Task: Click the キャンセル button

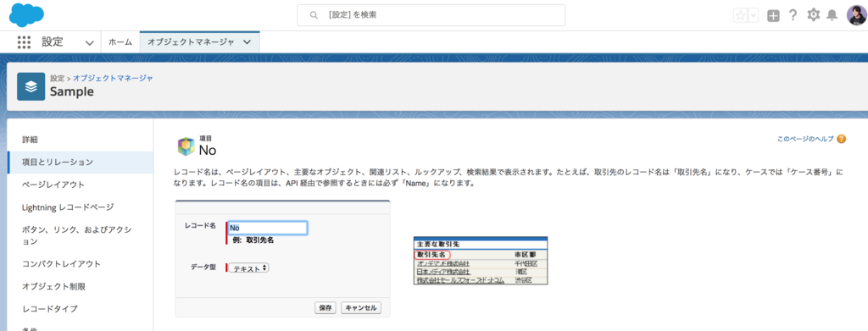Action: pos(361,308)
